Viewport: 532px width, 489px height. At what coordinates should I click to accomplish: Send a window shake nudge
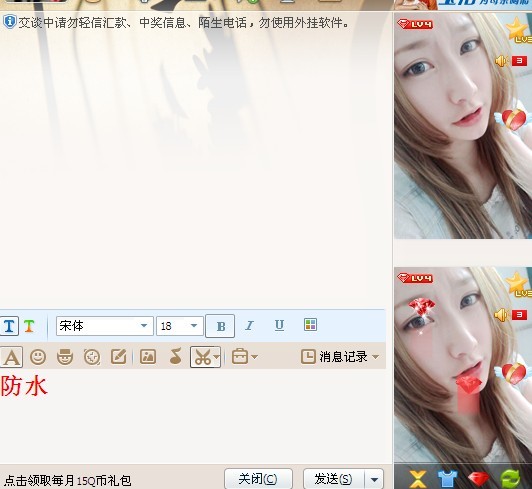tap(92, 357)
